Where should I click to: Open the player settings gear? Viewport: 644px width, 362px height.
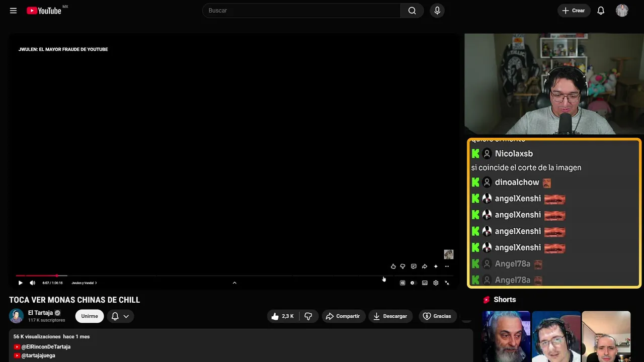click(x=436, y=283)
